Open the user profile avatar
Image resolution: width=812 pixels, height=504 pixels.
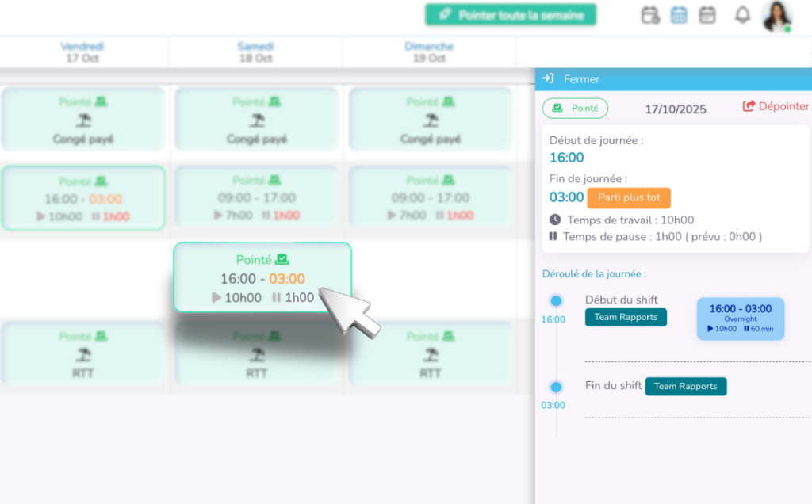coord(776,16)
